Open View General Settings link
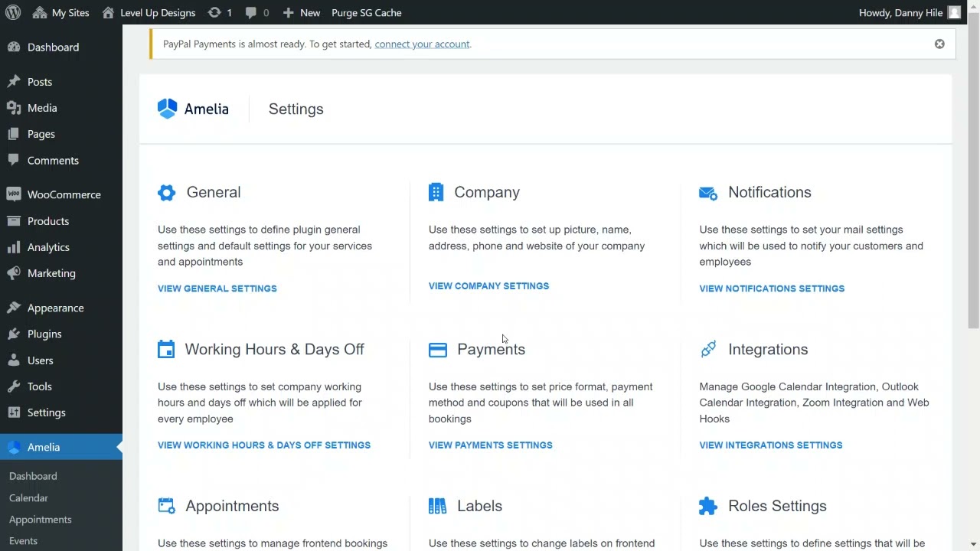The height and width of the screenshot is (551, 980). [217, 289]
